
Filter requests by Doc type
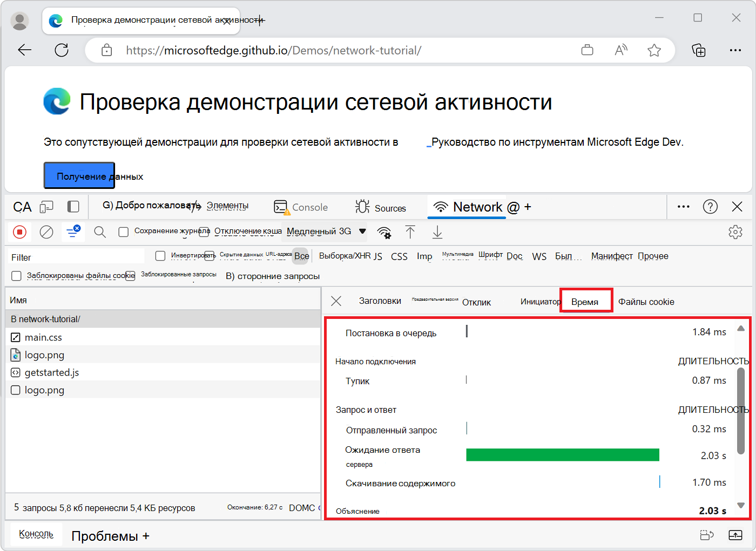coord(515,256)
